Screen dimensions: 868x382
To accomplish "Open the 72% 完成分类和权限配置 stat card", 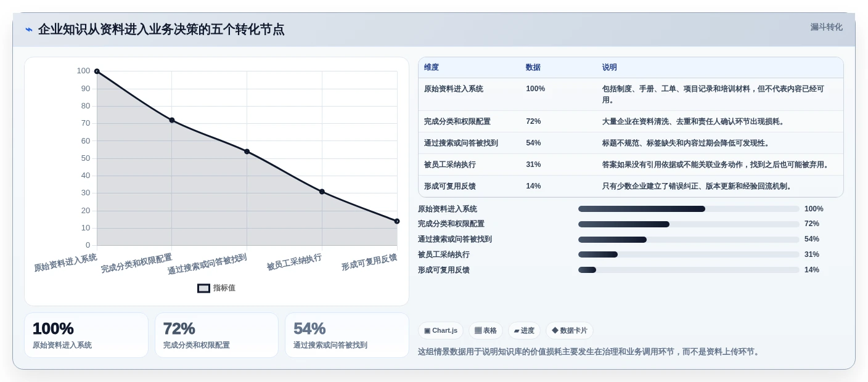I will 216,335.
